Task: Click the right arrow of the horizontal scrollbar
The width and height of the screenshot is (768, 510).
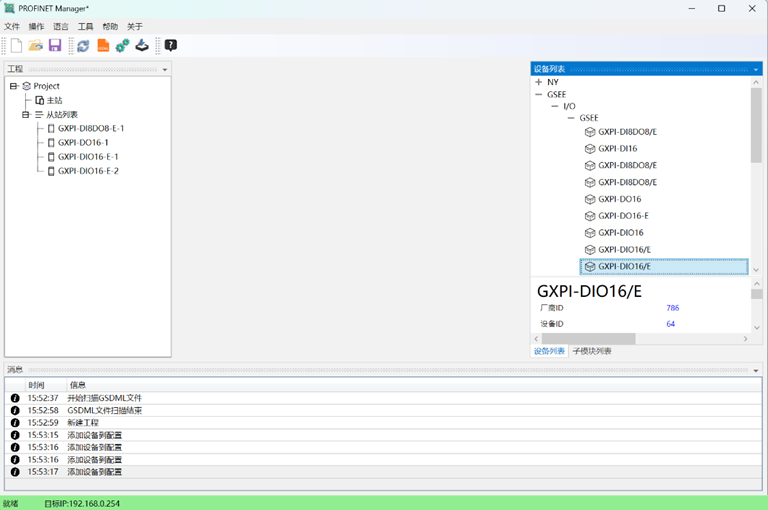Action: tap(745, 339)
